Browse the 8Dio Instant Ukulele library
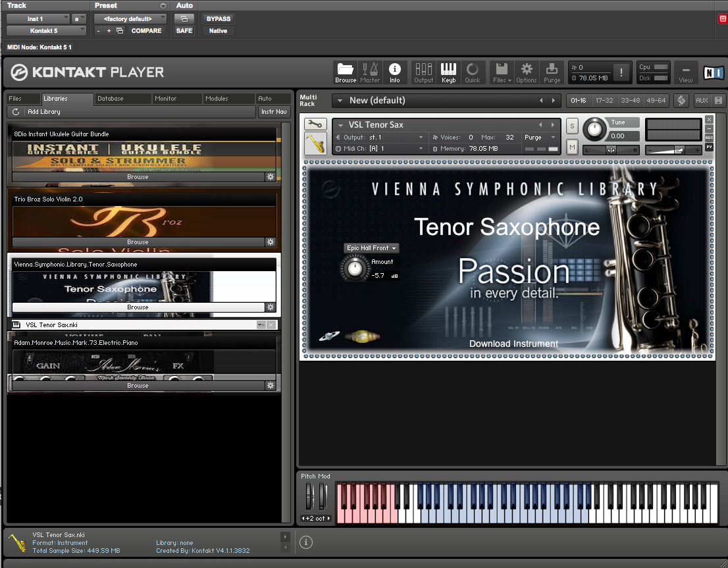Image resolution: width=728 pixels, height=568 pixels. point(138,177)
